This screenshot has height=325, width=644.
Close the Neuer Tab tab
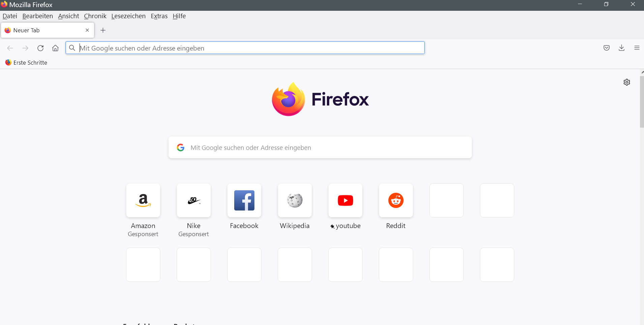pyautogui.click(x=87, y=30)
